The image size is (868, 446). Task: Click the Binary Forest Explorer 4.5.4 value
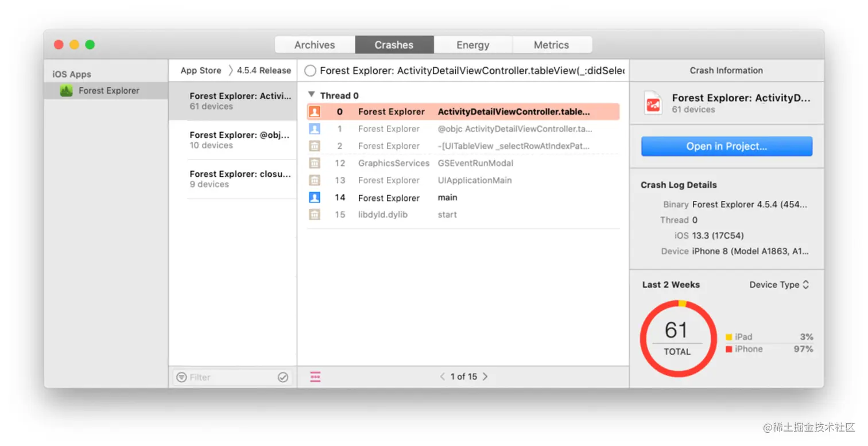pyautogui.click(x=750, y=204)
